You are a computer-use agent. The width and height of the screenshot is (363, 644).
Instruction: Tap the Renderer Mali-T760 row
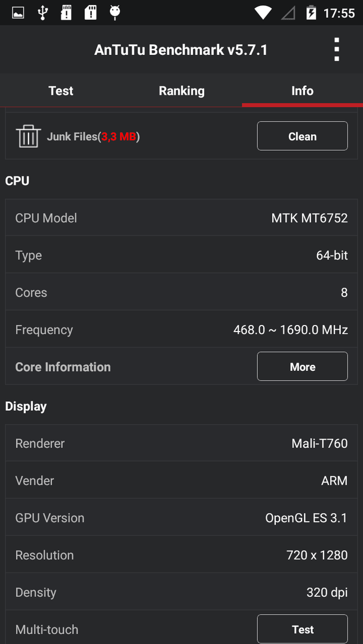tap(181, 443)
